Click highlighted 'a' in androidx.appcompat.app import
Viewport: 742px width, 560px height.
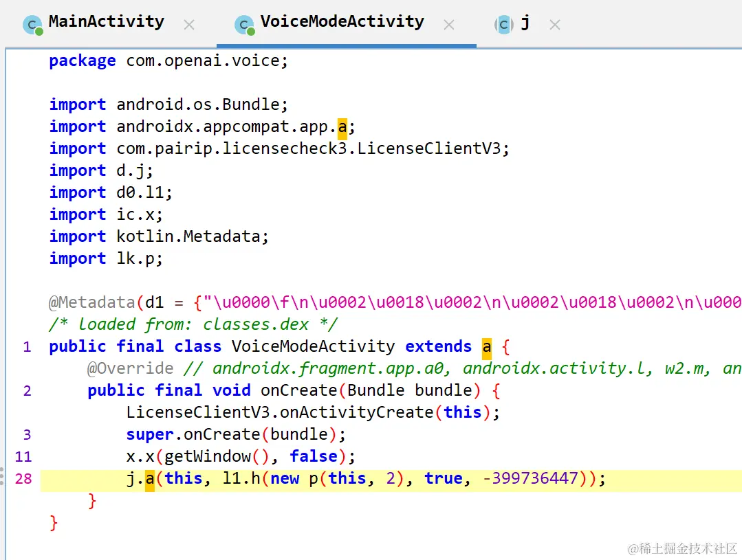pos(342,126)
